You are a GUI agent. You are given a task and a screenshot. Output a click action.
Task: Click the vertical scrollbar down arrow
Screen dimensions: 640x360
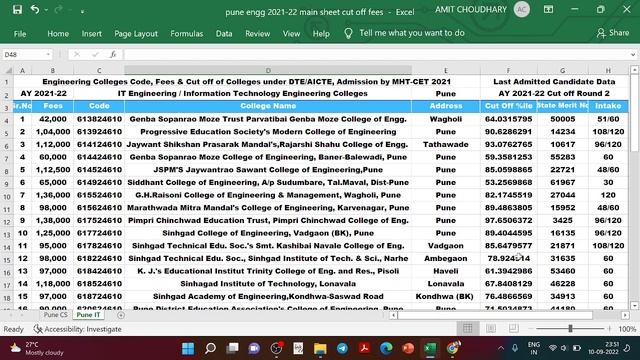coord(634,305)
